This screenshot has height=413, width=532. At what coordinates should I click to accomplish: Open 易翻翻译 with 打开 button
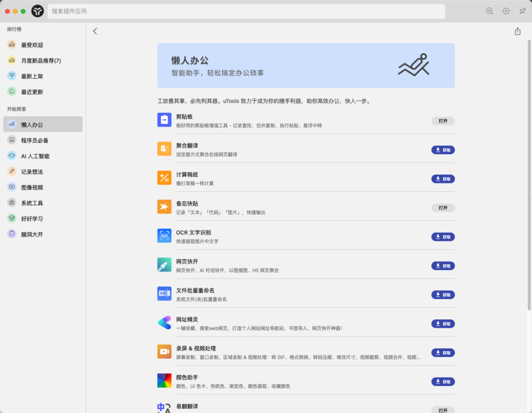coord(443,410)
